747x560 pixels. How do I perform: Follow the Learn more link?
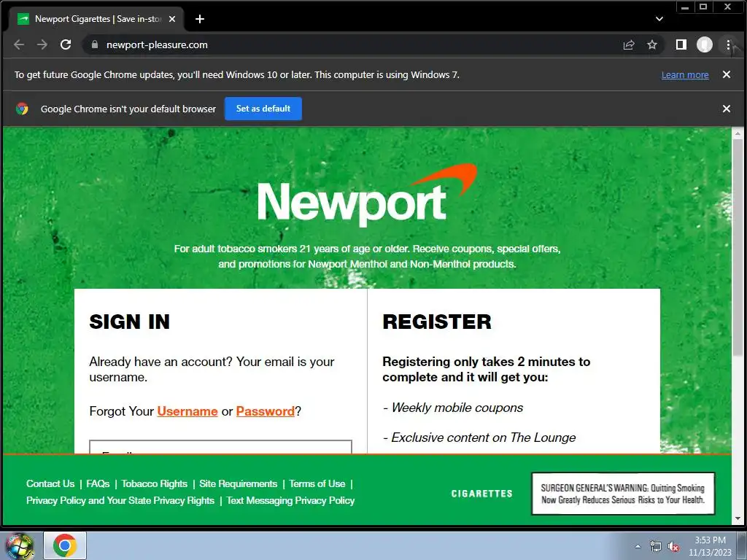[685, 75]
